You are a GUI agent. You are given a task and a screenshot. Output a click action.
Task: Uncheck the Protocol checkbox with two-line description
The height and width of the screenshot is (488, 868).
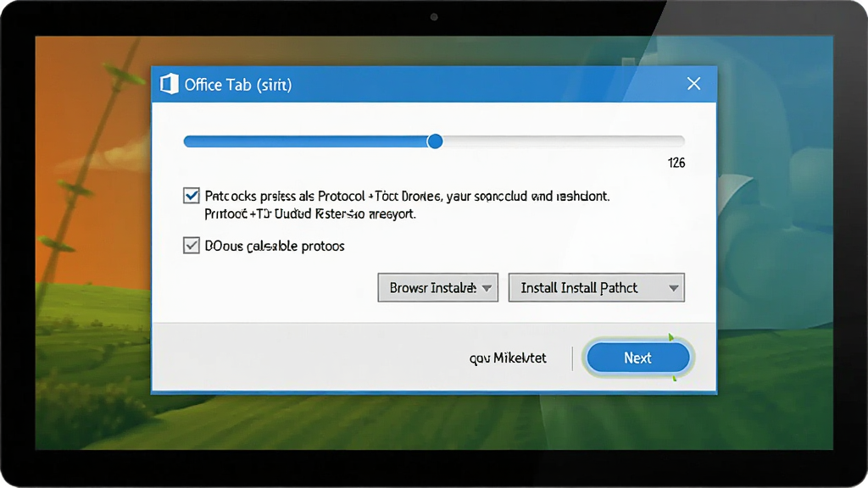point(192,196)
